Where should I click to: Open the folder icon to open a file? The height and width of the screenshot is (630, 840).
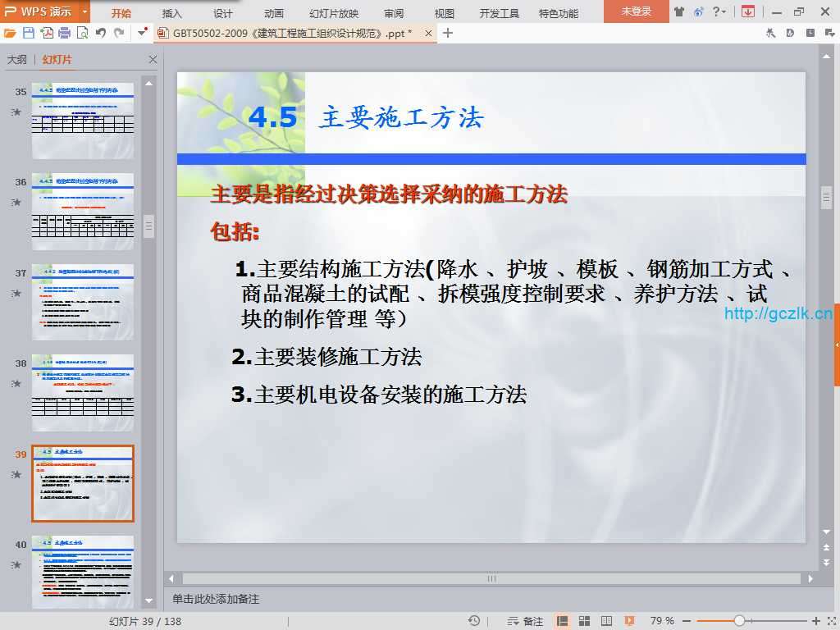10,33
